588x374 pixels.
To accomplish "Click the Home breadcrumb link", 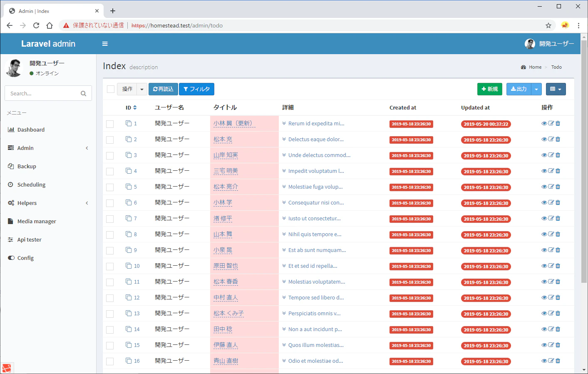I will click(x=535, y=67).
